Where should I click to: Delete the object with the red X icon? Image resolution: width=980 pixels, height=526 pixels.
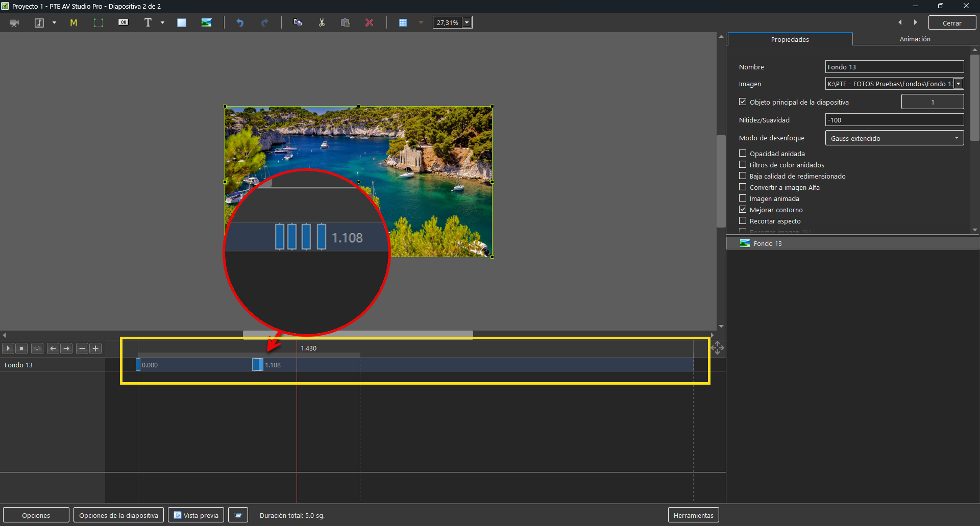(x=369, y=22)
